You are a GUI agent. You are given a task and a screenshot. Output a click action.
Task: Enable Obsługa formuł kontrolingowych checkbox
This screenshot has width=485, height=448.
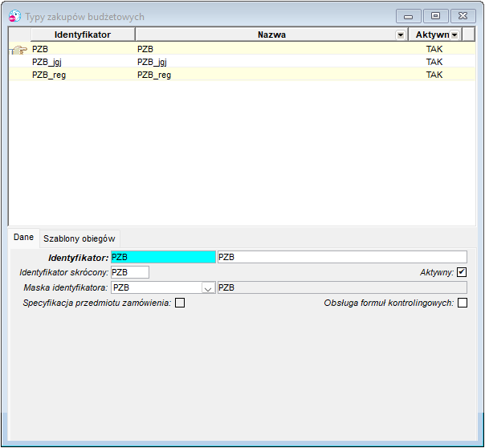(x=463, y=303)
